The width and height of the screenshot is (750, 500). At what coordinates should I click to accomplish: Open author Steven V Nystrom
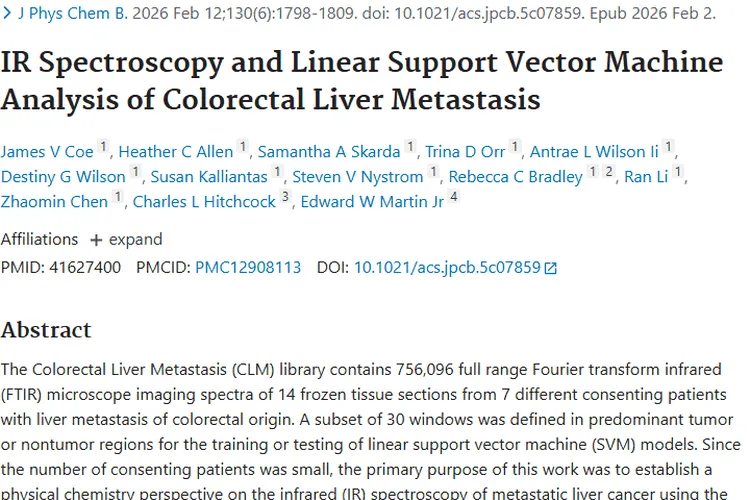358,177
